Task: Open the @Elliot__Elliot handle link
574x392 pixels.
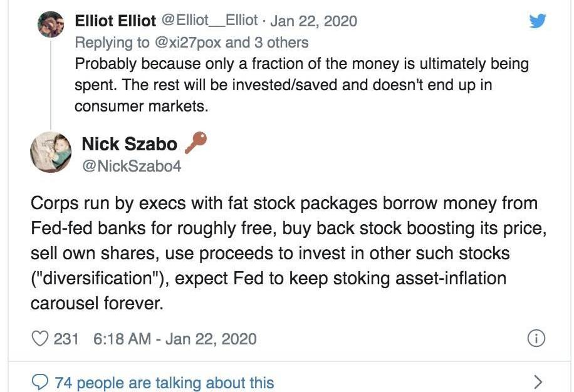Action: click(x=209, y=21)
